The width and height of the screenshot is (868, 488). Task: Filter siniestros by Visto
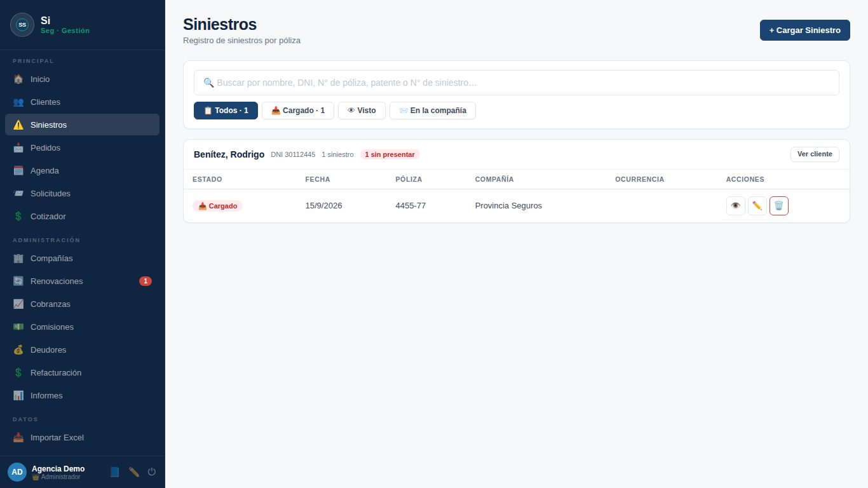coord(362,111)
